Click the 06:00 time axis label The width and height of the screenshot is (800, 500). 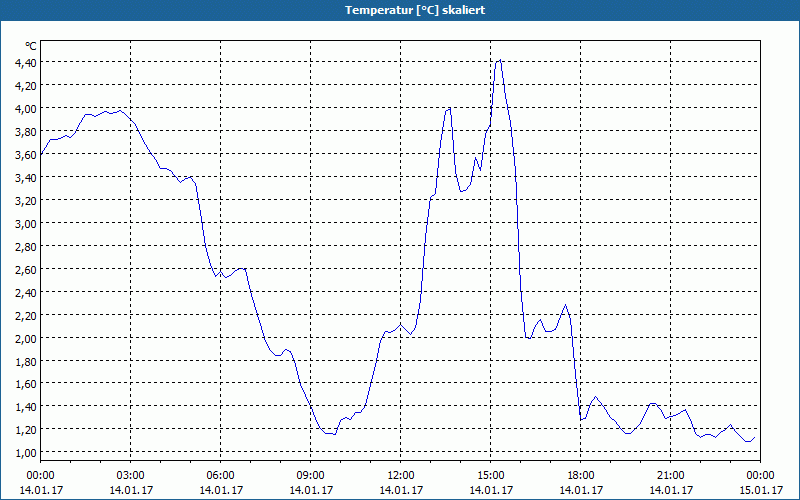(x=221, y=476)
